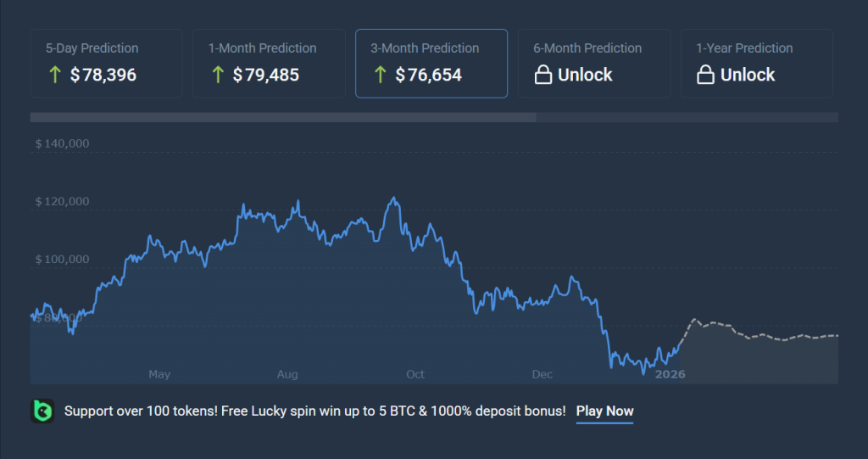Click the 1-Year Prediction lock icon
The width and height of the screenshot is (868, 459).
pos(705,76)
